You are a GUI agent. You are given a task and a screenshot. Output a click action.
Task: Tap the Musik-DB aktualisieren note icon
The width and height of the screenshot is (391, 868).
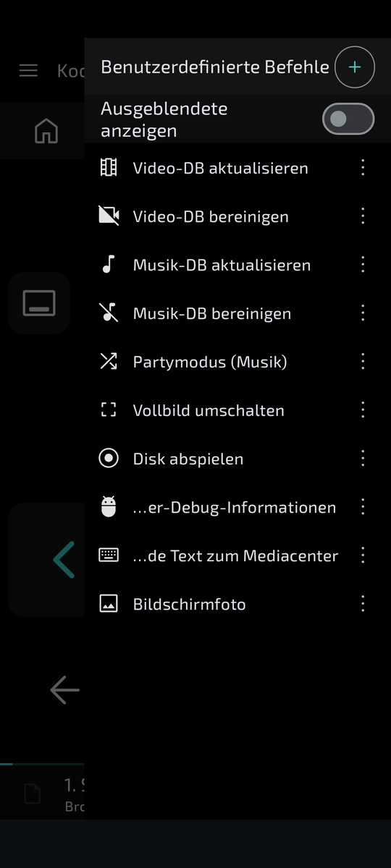point(109,265)
